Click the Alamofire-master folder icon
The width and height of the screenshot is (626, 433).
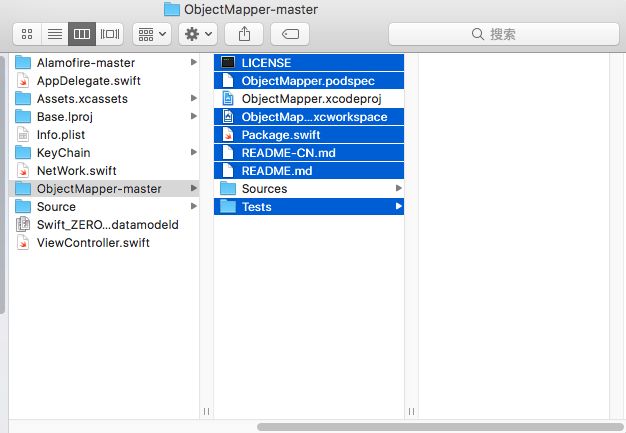[x=23, y=63]
